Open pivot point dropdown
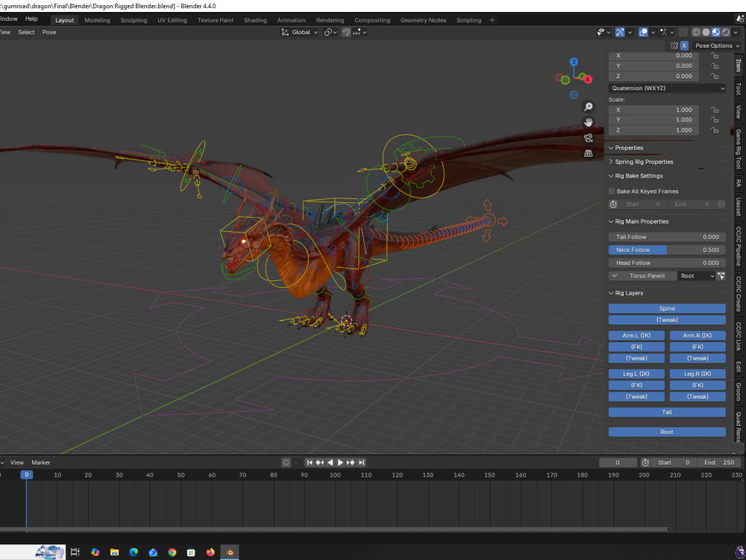The image size is (746, 560). tap(330, 32)
